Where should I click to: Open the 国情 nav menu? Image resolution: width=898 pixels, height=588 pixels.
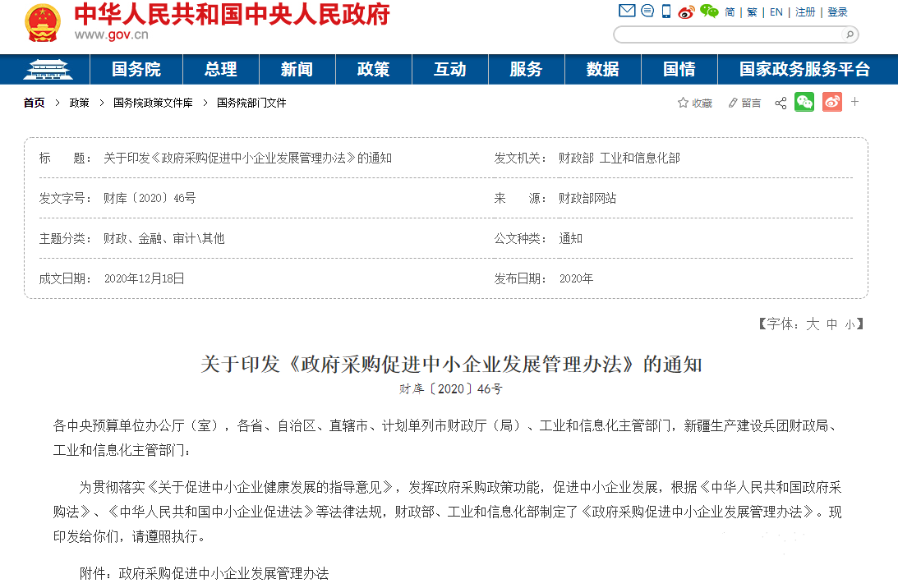pos(679,69)
